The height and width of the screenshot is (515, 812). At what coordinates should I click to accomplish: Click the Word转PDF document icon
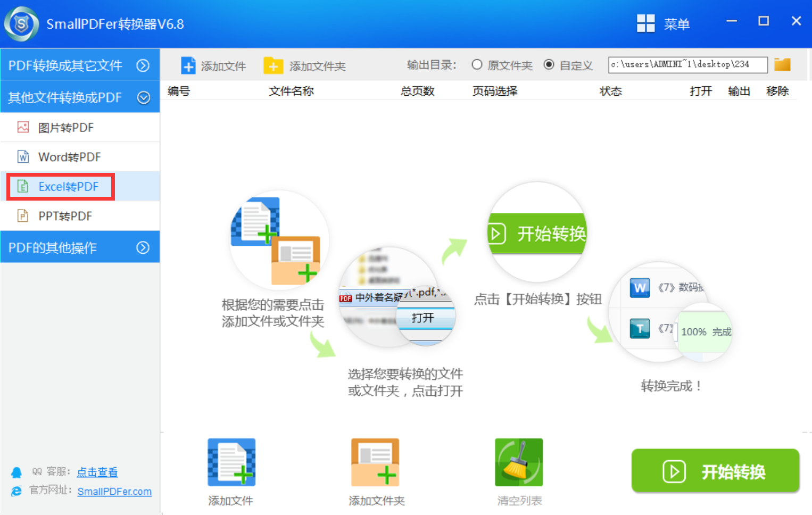pos(23,156)
